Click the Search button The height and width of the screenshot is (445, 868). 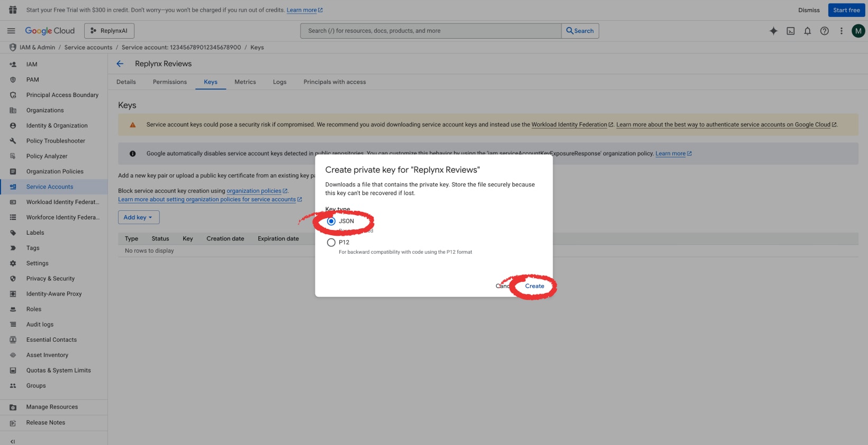click(x=580, y=31)
